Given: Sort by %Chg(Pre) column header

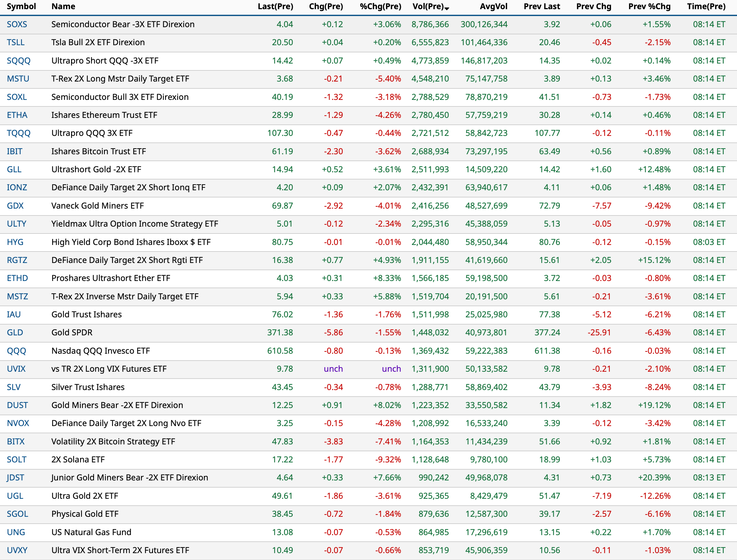Looking at the screenshot, I should click(380, 6).
